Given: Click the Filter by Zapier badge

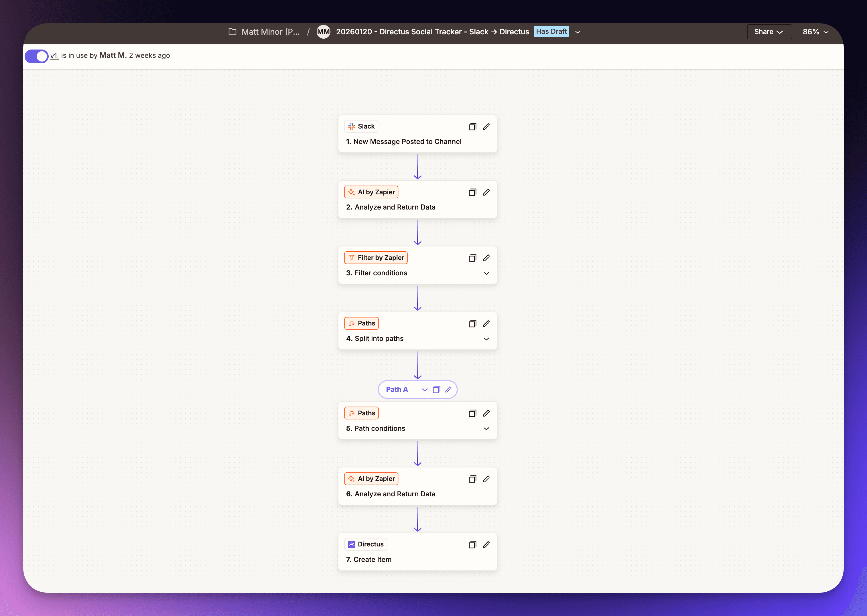Looking at the screenshot, I should (x=376, y=258).
